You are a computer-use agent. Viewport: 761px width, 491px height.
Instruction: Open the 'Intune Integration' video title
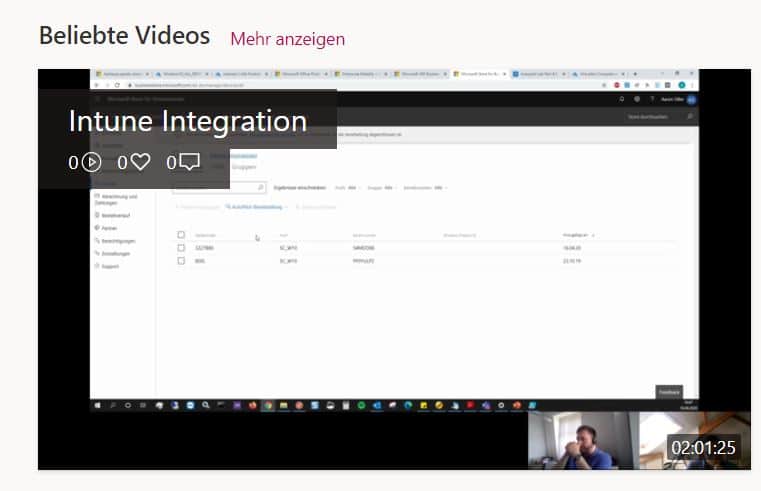coord(188,121)
